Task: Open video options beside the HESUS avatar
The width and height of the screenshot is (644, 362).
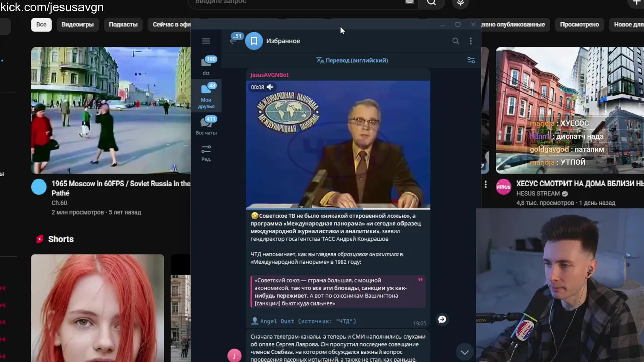Action: click(486, 184)
